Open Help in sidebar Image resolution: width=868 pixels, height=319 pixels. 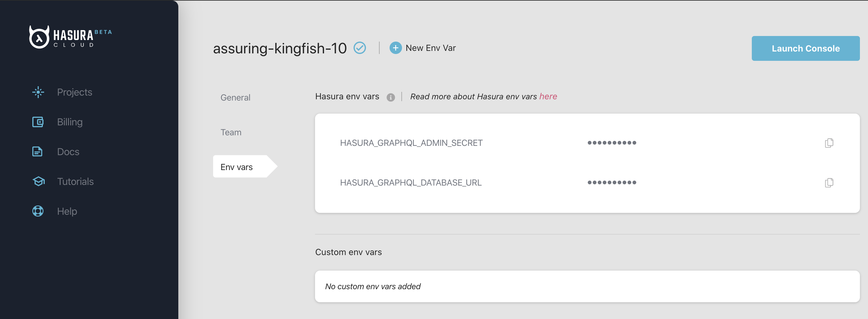point(67,211)
